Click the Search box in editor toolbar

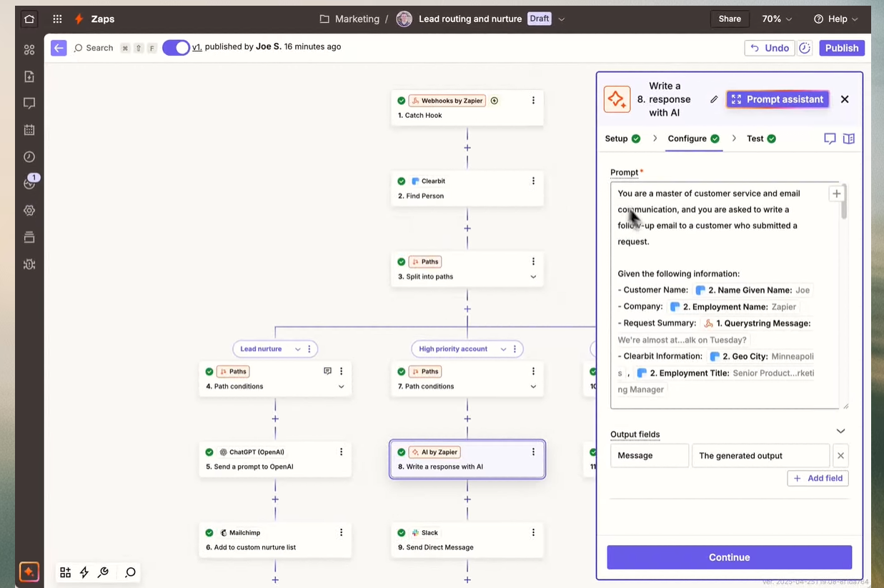(94, 48)
